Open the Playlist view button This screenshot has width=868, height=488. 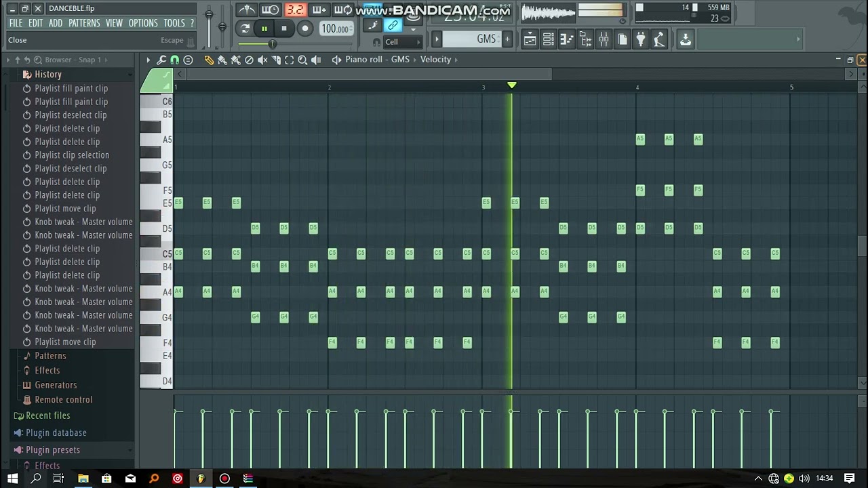(x=530, y=39)
